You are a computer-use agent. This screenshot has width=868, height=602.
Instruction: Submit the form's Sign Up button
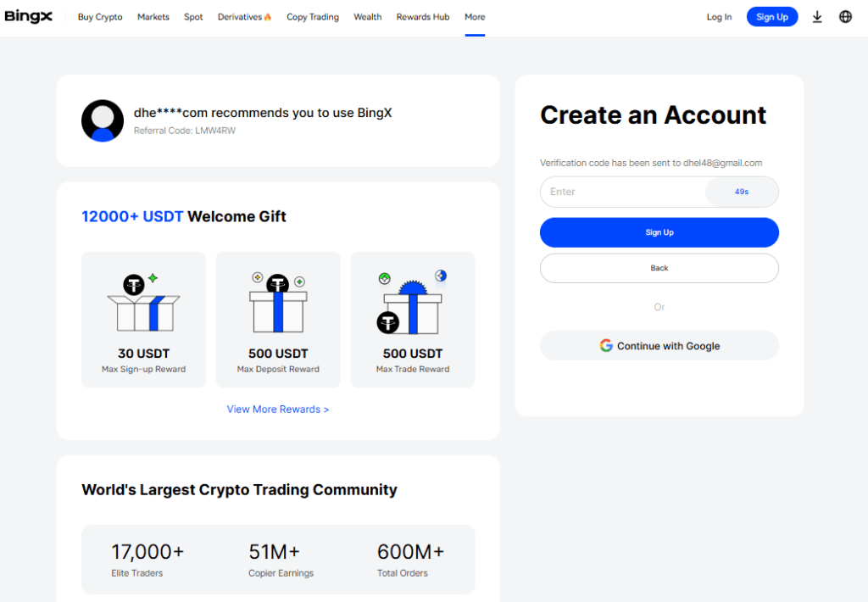pyautogui.click(x=659, y=232)
